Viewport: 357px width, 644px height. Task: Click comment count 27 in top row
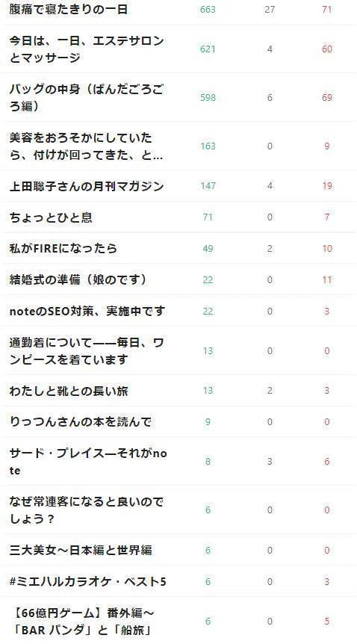coord(270,9)
